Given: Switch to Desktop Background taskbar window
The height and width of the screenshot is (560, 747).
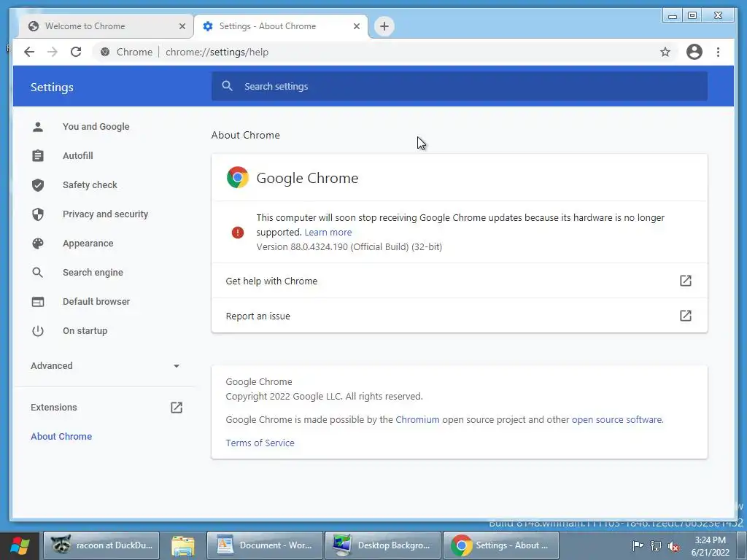Looking at the screenshot, I should [x=382, y=545].
